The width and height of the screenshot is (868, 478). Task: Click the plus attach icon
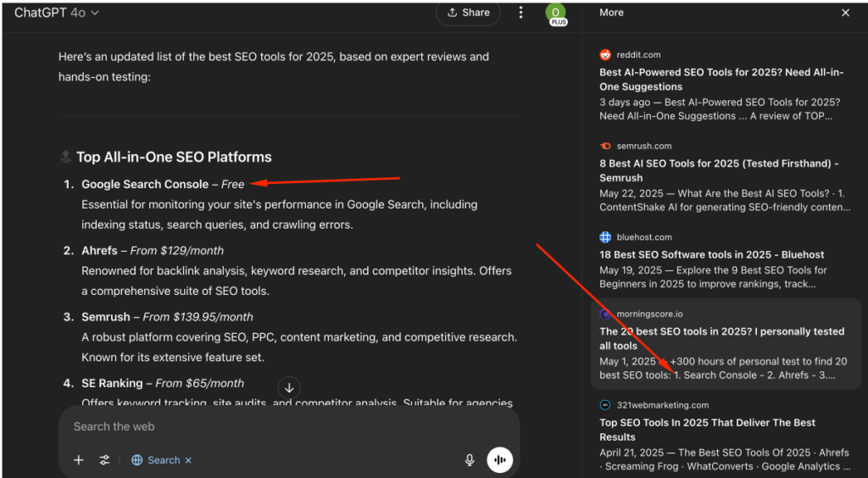coord(79,459)
